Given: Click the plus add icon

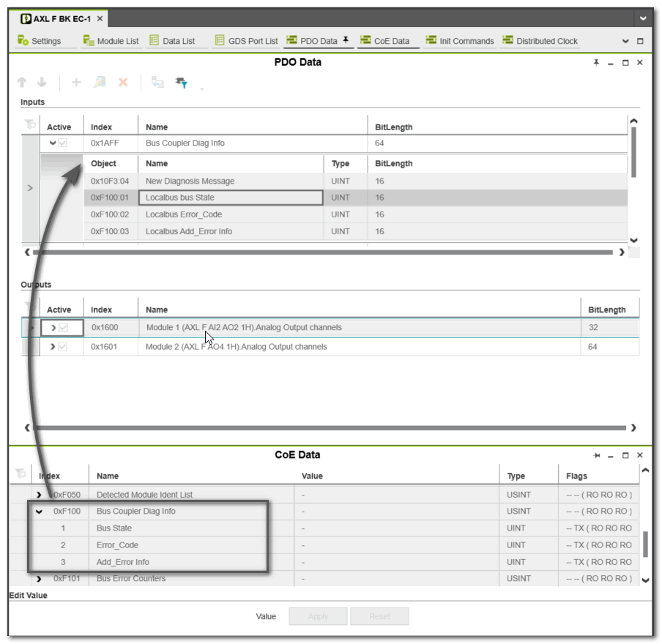Looking at the screenshot, I should coord(76,83).
